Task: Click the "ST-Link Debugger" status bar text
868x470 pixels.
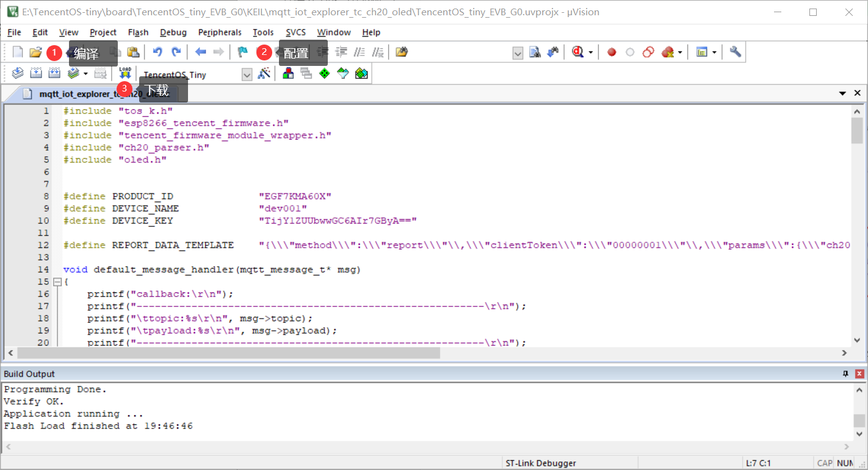Action: tap(541, 463)
